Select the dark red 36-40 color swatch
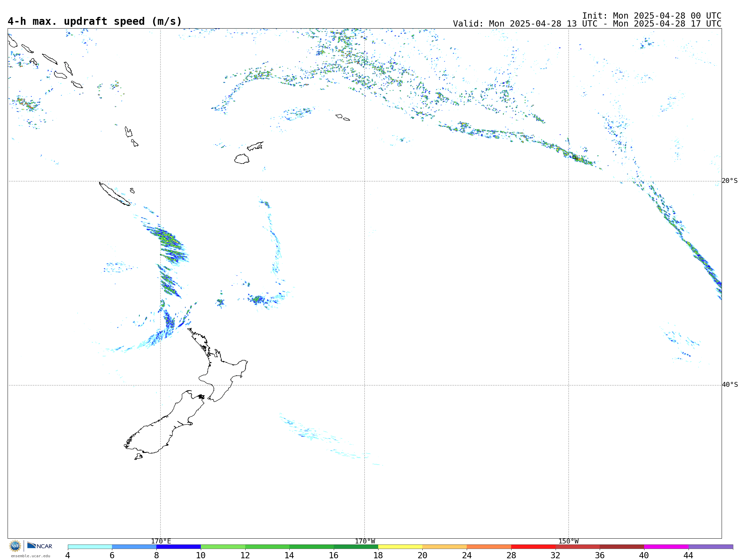744x560 pixels. (x=622, y=547)
